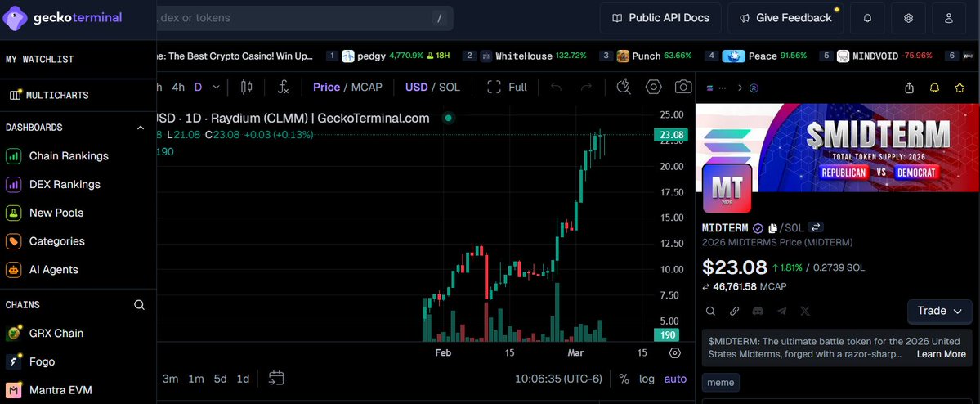Search chains with the magnifier icon

point(140,305)
